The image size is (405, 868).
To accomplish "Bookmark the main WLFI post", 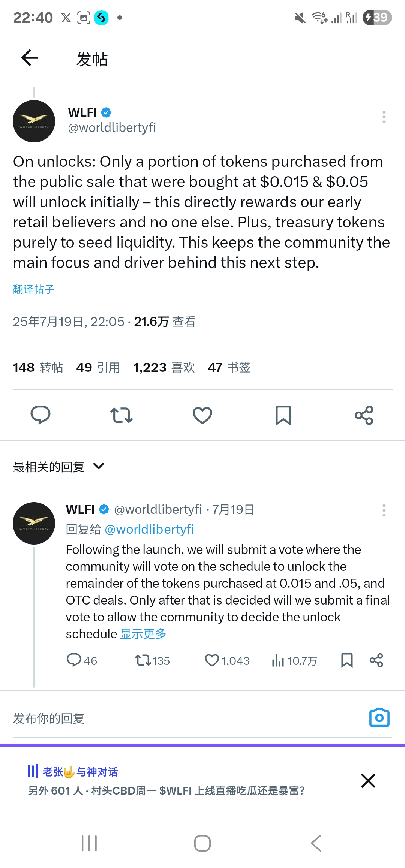I will point(283,415).
